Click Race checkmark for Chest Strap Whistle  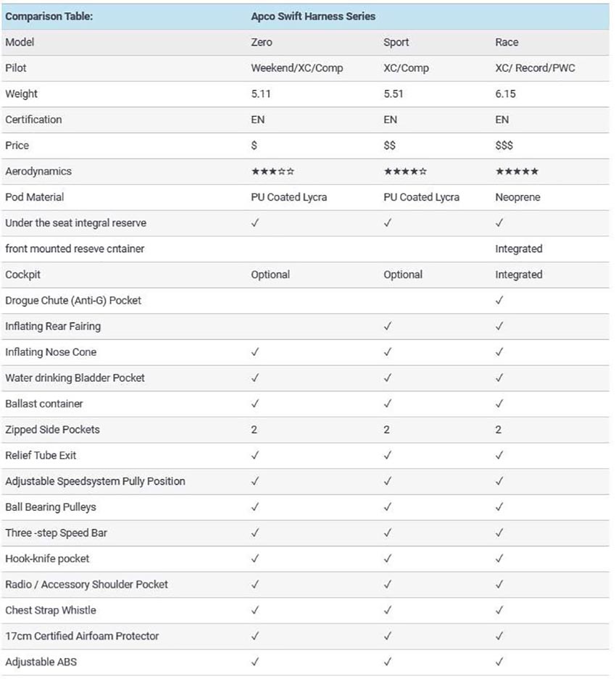[x=499, y=609]
